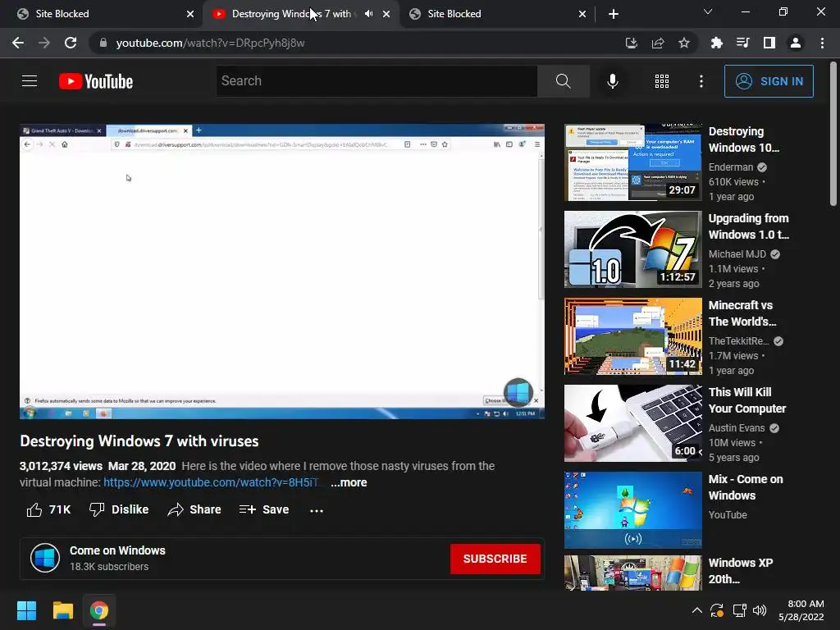The image size is (840, 630).
Task: Click the network icon in system tray
Action: (739, 610)
